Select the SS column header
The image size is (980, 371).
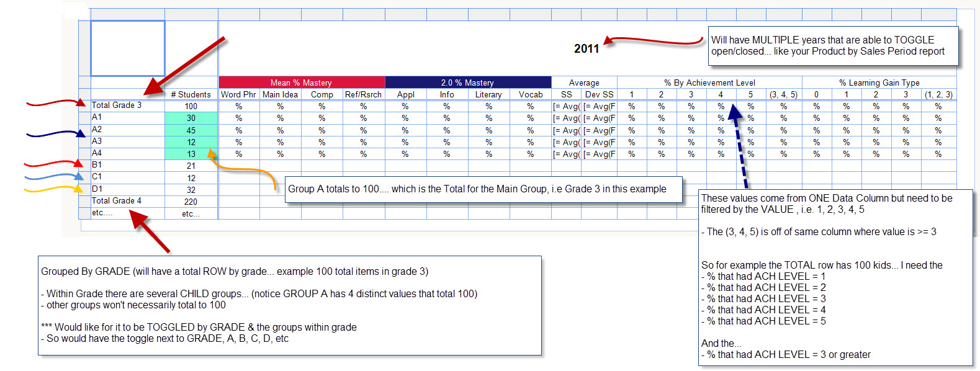pos(566,94)
